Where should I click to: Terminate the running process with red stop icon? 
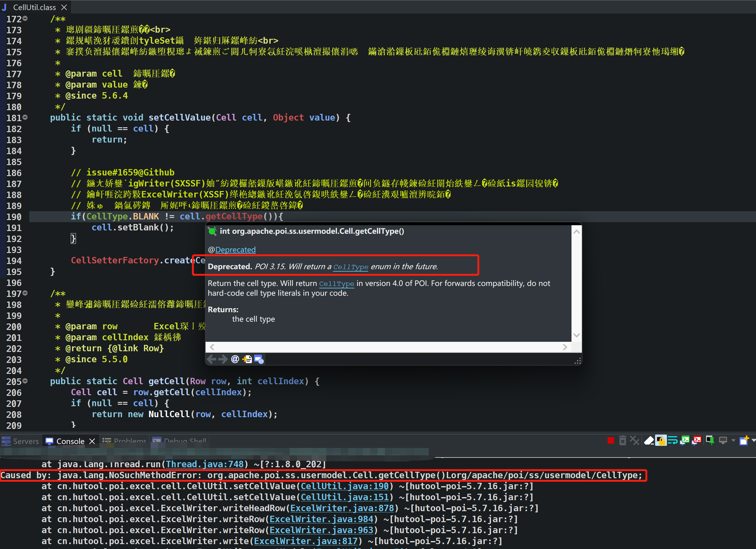611,440
